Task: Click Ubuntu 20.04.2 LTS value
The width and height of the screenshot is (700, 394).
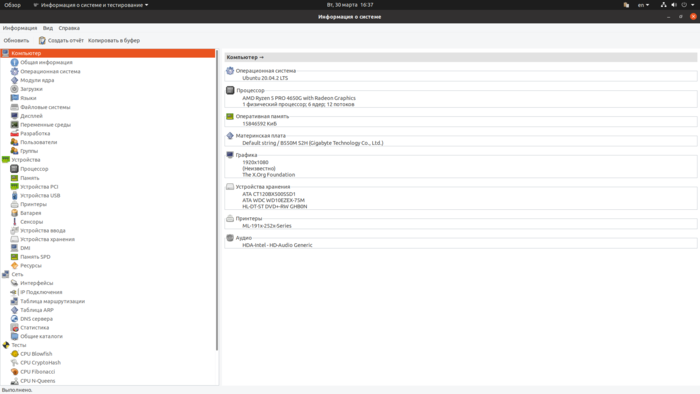Action: [x=265, y=78]
